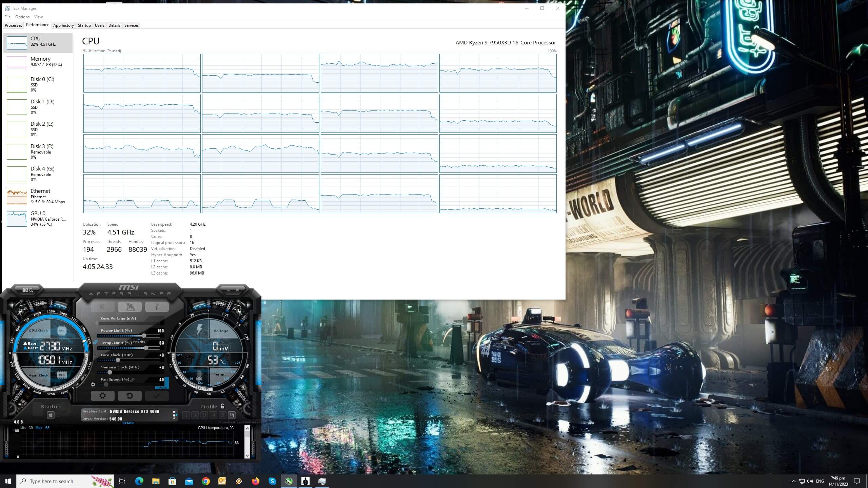The image size is (868, 488).
Task: Open fan speed curve settings icon
Action: pyautogui.click(x=93, y=385)
